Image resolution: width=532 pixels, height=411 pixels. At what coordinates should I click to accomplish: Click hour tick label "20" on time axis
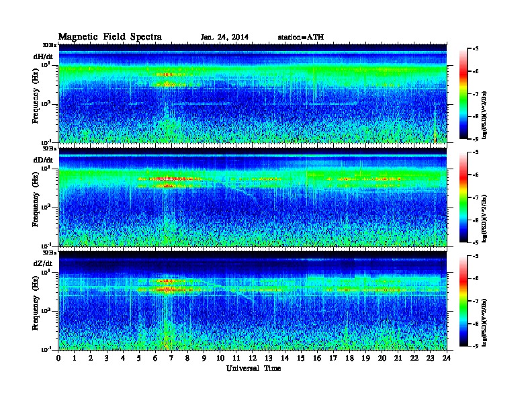click(382, 358)
